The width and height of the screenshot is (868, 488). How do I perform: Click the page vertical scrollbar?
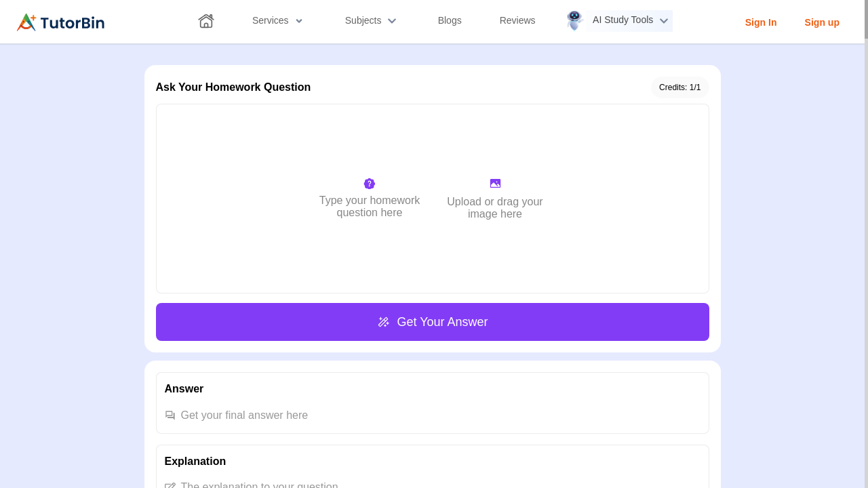[x=866, y=244]
